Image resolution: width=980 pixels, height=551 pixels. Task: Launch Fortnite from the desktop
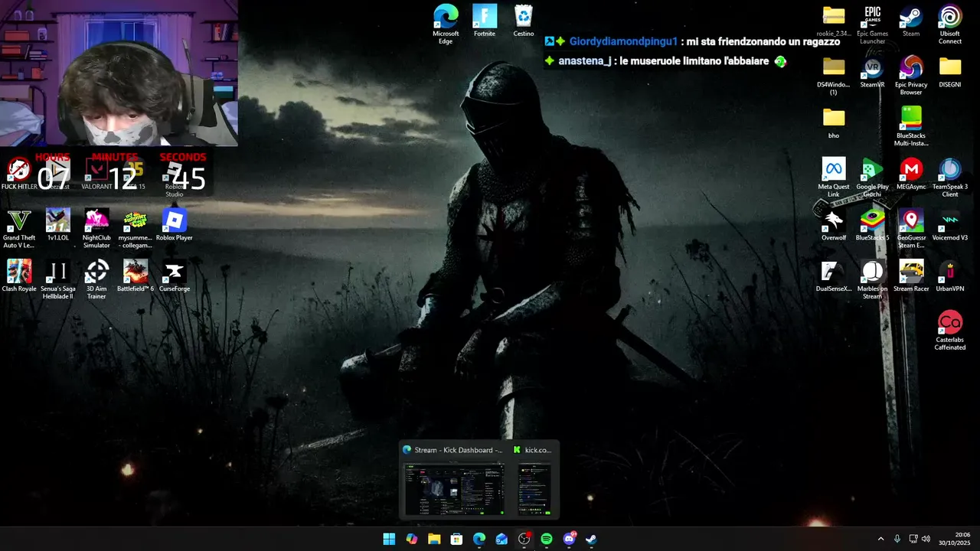pyautogui.click(x=485, y=21)
